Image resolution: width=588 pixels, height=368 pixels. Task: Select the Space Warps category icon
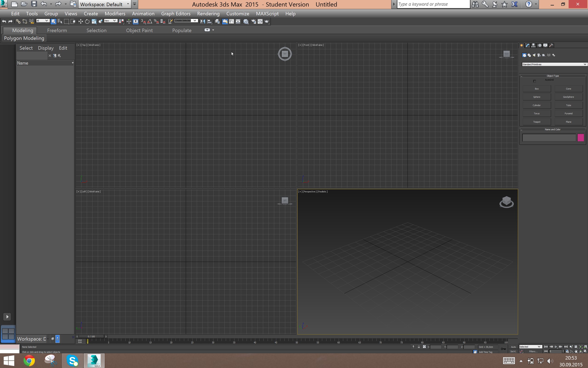pyautogui.click(x=549, y=55)
